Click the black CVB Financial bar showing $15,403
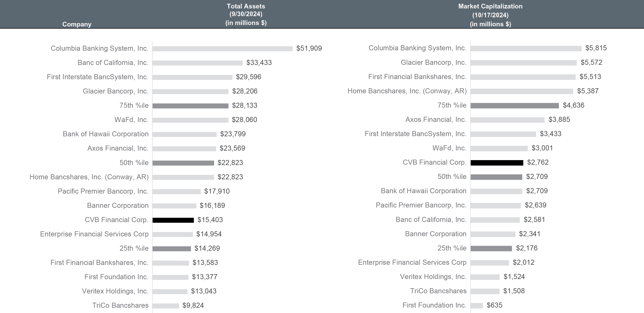This screenshot has width=644, height=313. (173, 220)
